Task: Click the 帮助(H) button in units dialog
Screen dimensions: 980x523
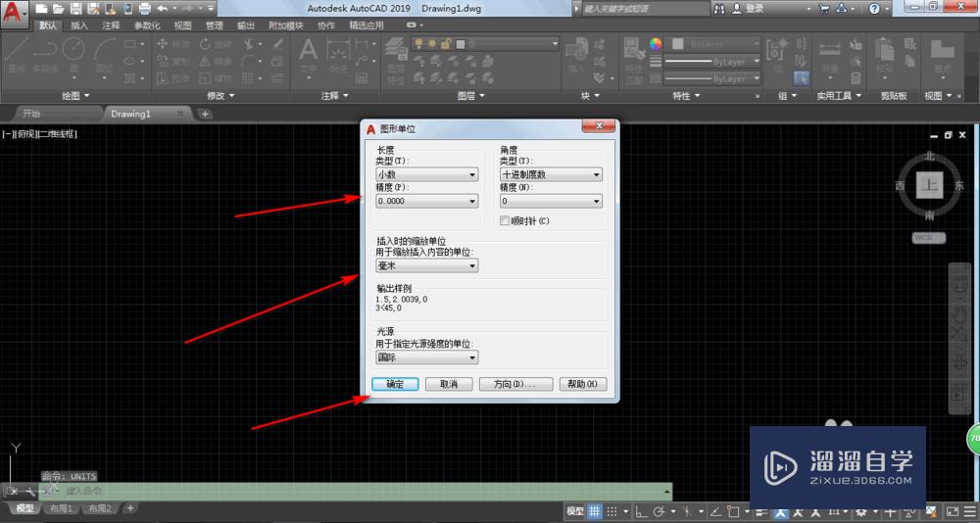Action: coord(582,384)
